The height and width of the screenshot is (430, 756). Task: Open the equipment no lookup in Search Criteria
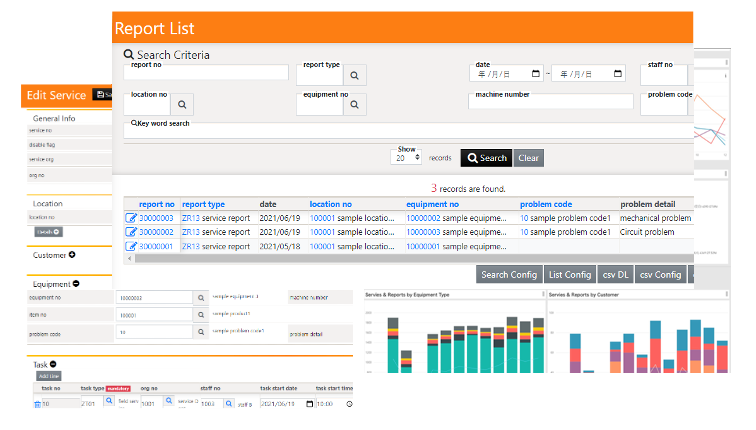(x=353, y=104)
